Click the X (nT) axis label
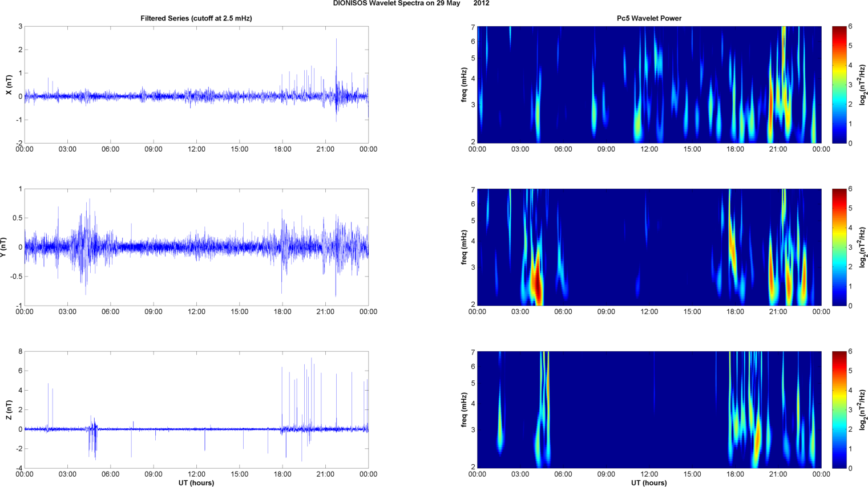 [9, 85]
